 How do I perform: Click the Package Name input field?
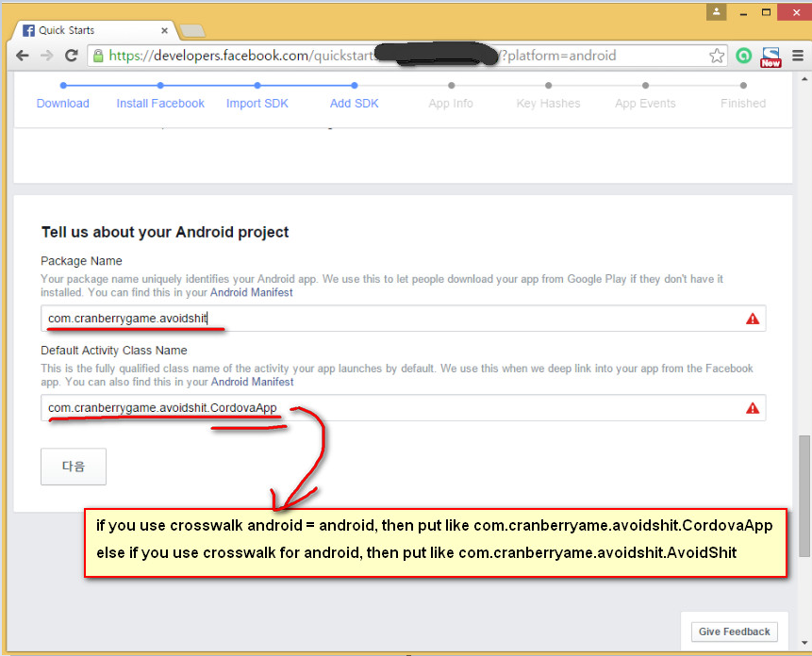click(403, 319)
